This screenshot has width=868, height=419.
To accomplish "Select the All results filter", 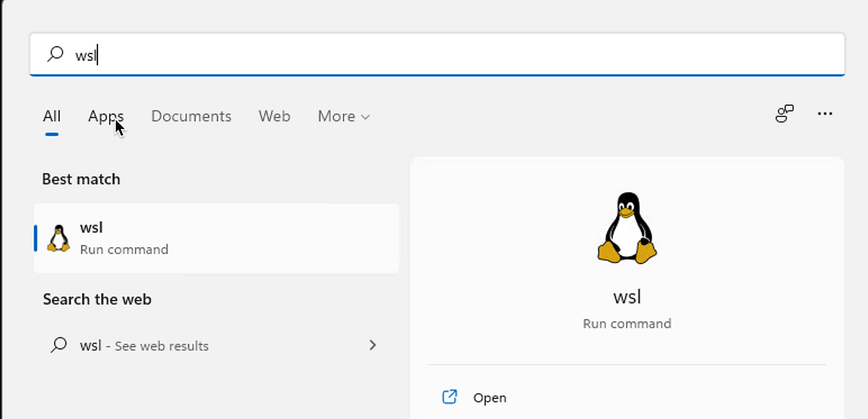I will tap(51, 116).
